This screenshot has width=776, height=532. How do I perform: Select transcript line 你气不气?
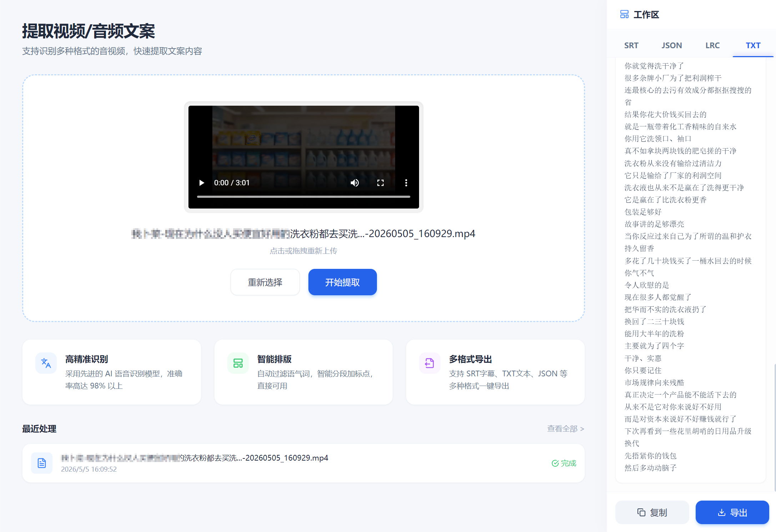[x=639, y=273]
